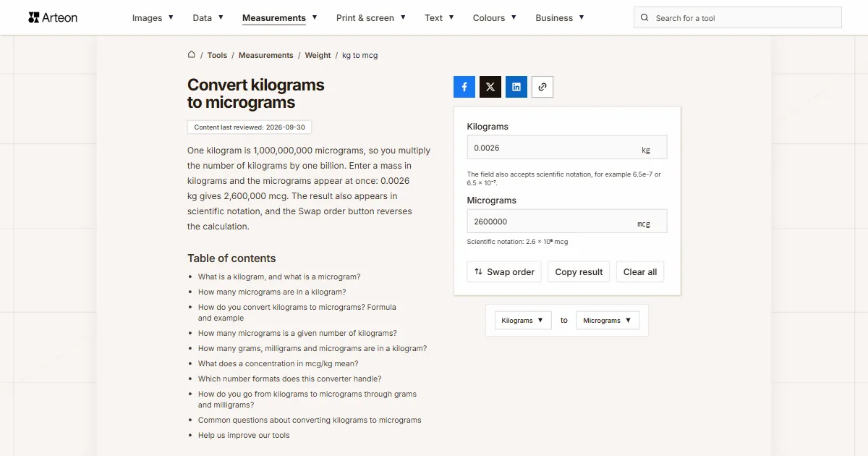This screenshot has height=456, width=868.
Task: Click 'kg to mcg' breadcrumb text
Action: click(x=360, y=55)
